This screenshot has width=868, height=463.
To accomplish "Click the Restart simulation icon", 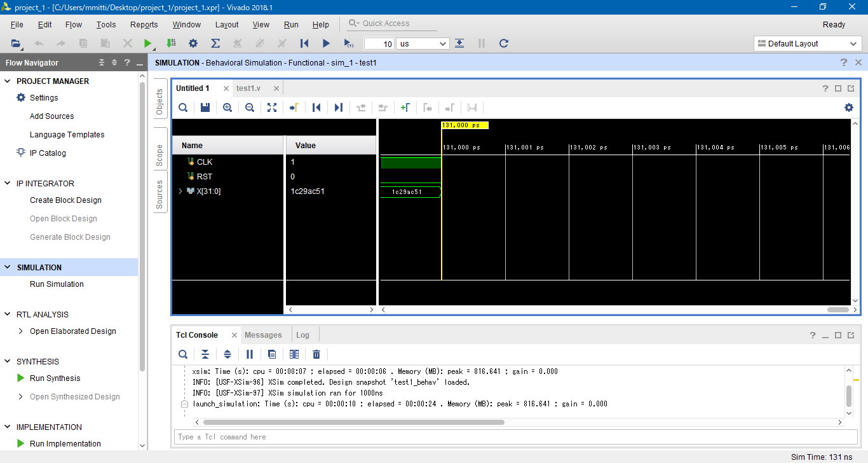I will [x=304, y=43].
